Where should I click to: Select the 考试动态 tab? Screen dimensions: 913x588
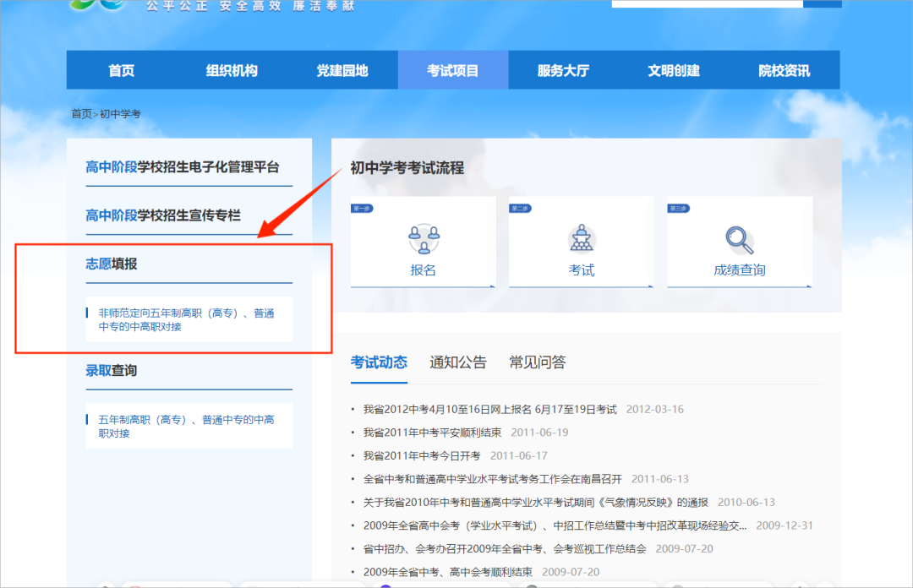click(x=379, y=362)
